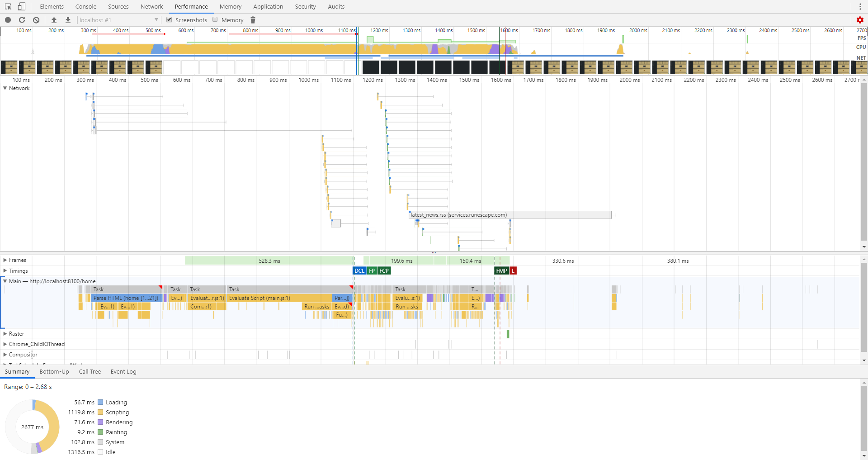Screen dimensions: 868x460
Task: Click the inspect element picker icon
Action: 8,7
